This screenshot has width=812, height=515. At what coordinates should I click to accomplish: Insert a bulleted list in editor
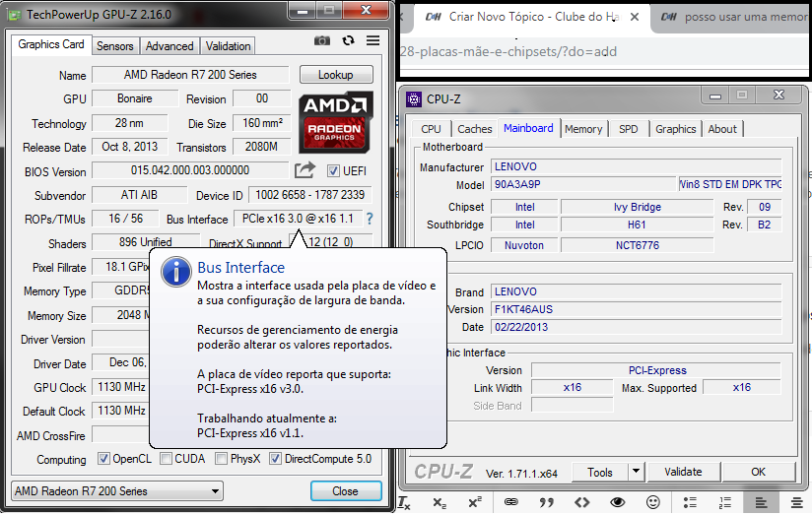click(689, 502)
